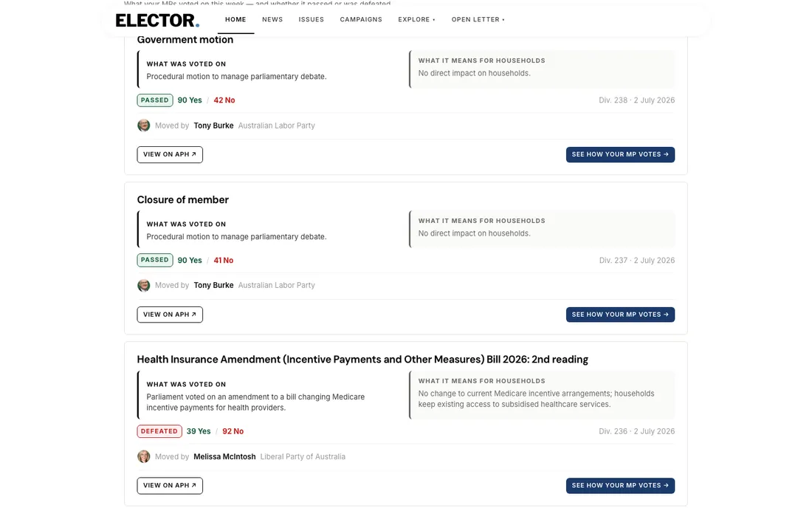Click '90 Yes' in Government motion card
The width and height of the screenshot is (812, 508).
190,100
